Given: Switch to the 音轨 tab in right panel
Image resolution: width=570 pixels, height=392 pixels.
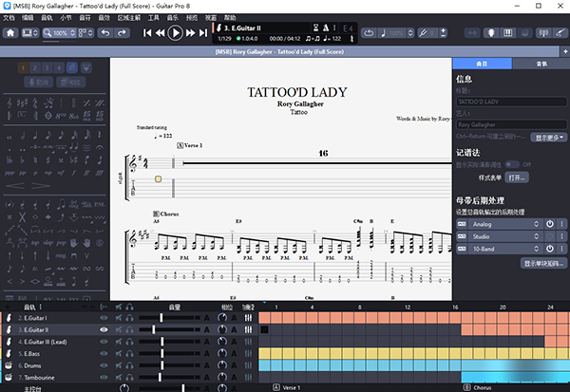Looking at the screenshot, I should [541, 63].
